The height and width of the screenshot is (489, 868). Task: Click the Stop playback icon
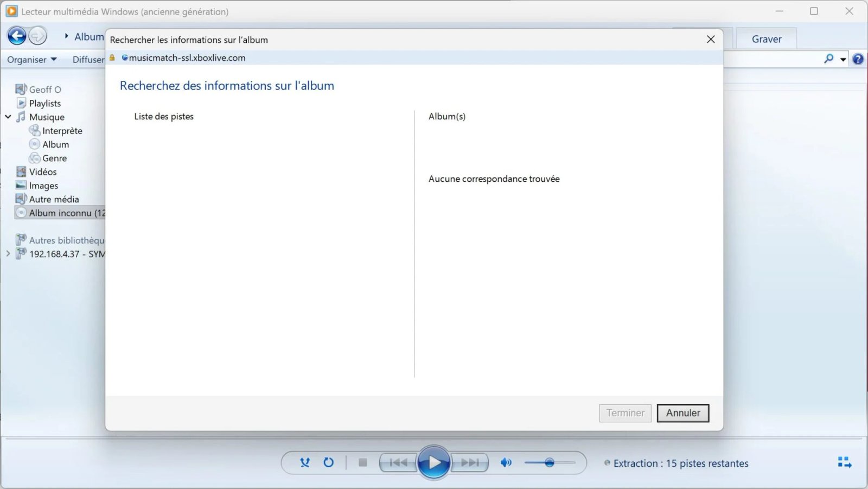[x=363, y=462]
